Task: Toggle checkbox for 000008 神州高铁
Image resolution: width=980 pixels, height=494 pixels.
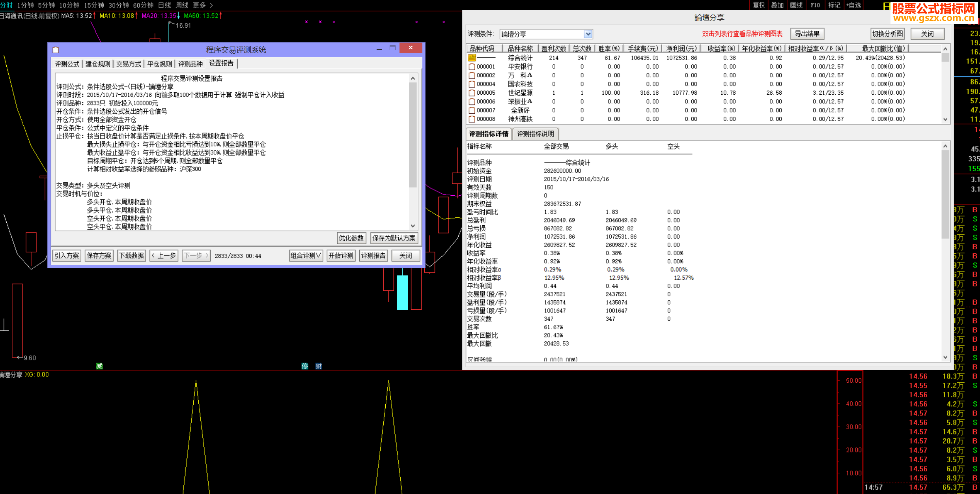Action: (x=472, y=119)
